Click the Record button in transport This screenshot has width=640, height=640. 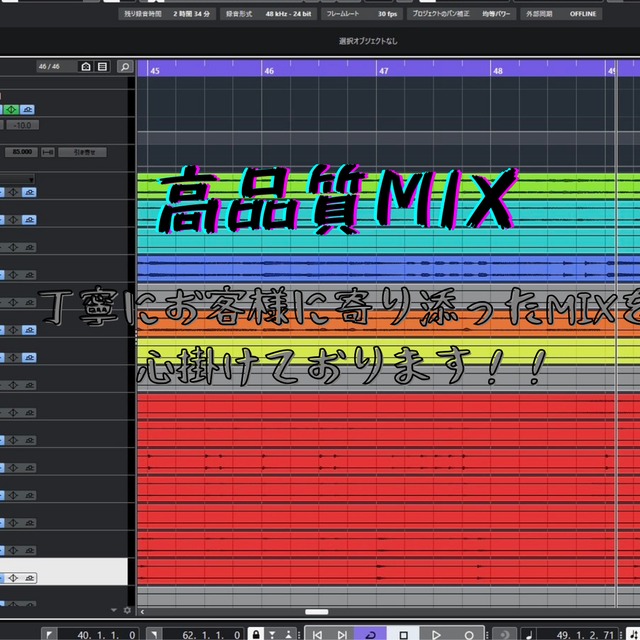tap(469, 633)
